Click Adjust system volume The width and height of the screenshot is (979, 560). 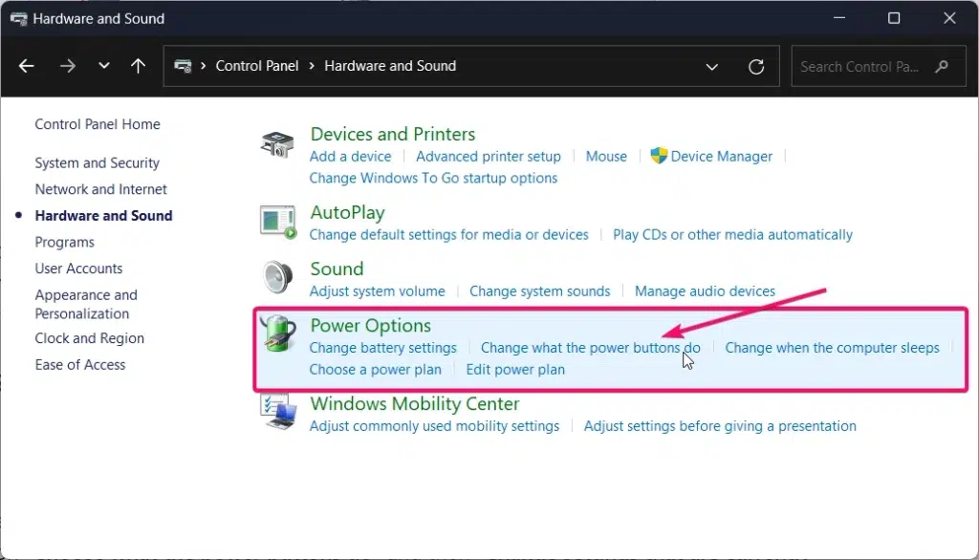click(377, 291)
